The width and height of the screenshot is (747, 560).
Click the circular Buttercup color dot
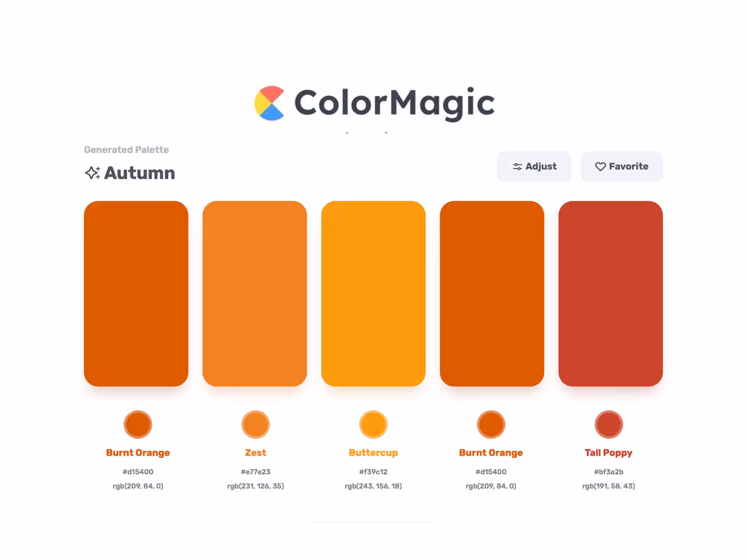[x=373, y=424]
